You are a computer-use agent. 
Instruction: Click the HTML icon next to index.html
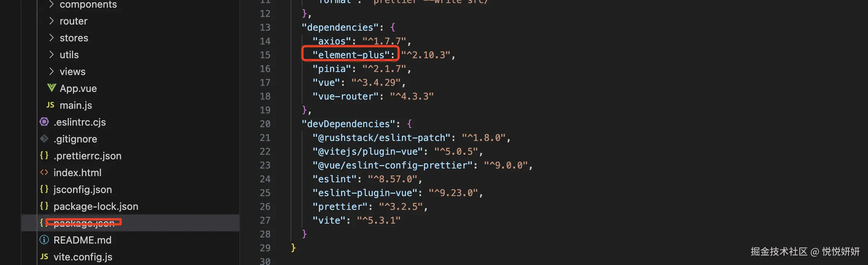44,172
